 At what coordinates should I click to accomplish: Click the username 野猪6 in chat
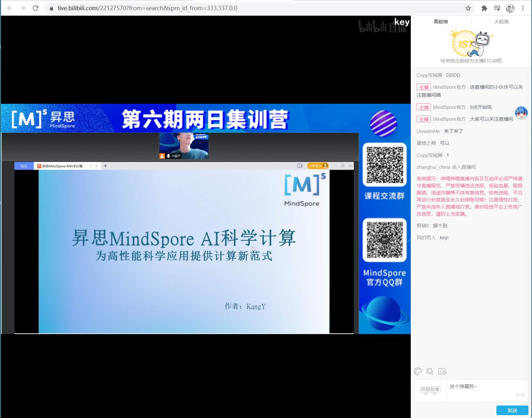[x=423, y=226]
